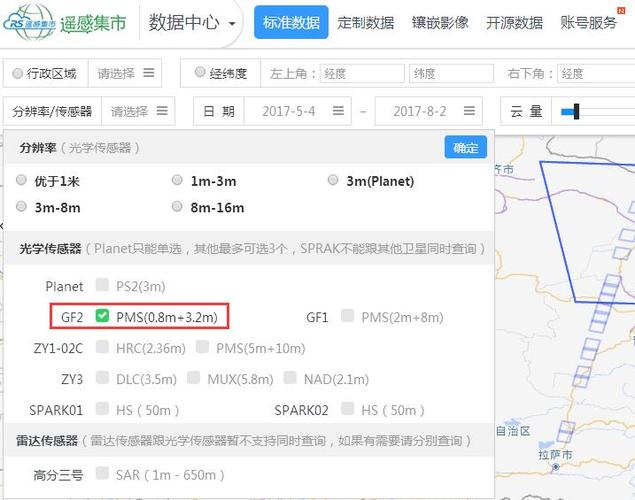Image resolution: width=635 pixels, height=500 pixels.
Task: Click the 云量 slider handle
Action: click(x=576, y=111)
